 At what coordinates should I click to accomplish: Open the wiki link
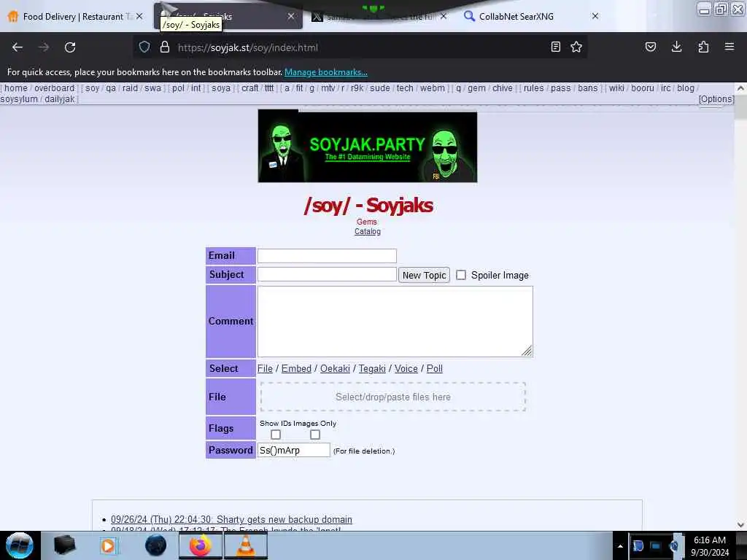tap(616, 88)
